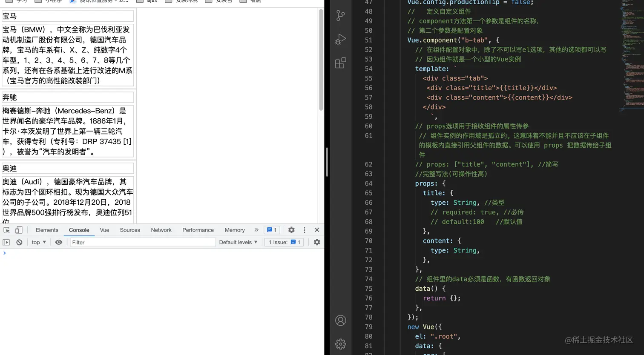Focus the console Filter input field
Image resolution: width=644 pixels, height=355 pixels.
pos(143,242)
